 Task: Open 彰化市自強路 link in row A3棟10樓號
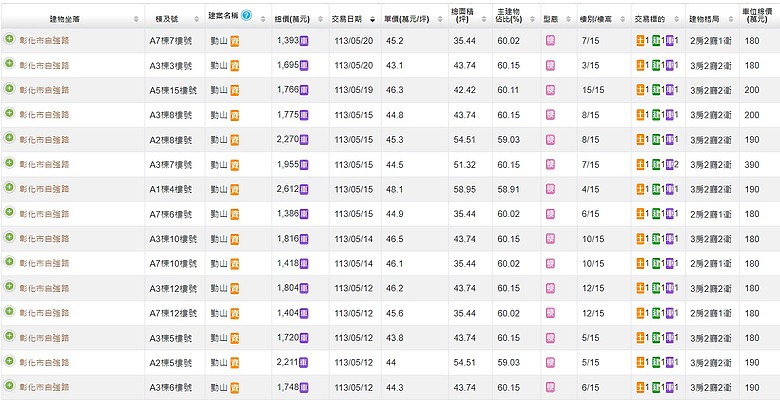click(x=44, y=239)
